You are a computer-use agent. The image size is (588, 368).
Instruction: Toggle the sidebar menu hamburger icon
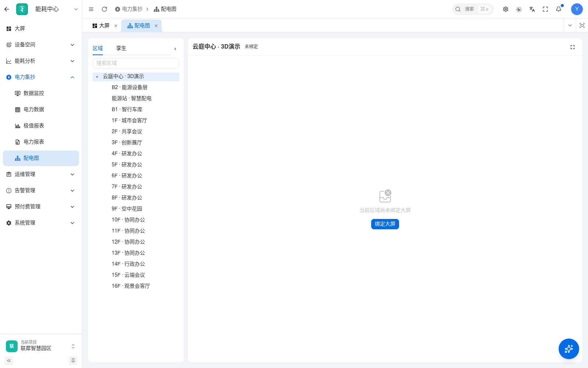(x=91, y=9)
